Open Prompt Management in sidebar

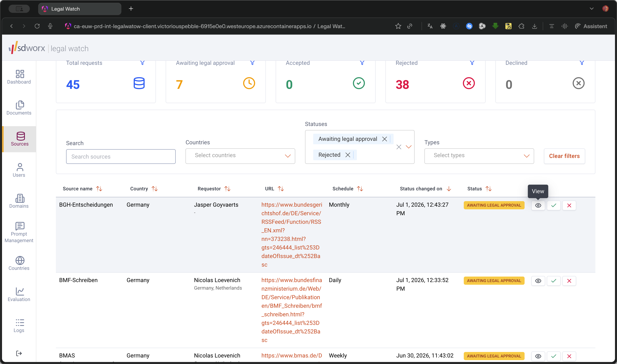(x=19, y=232)
